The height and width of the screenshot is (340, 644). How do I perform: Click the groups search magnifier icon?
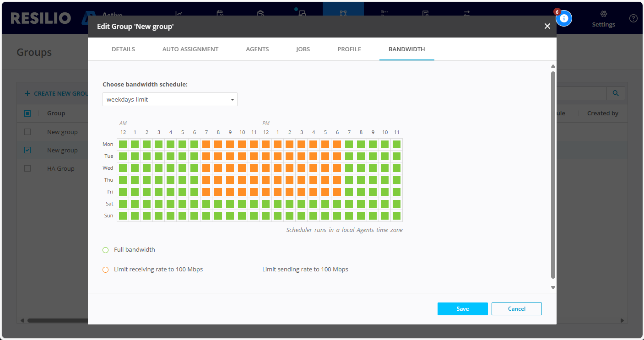pos(616,93)
